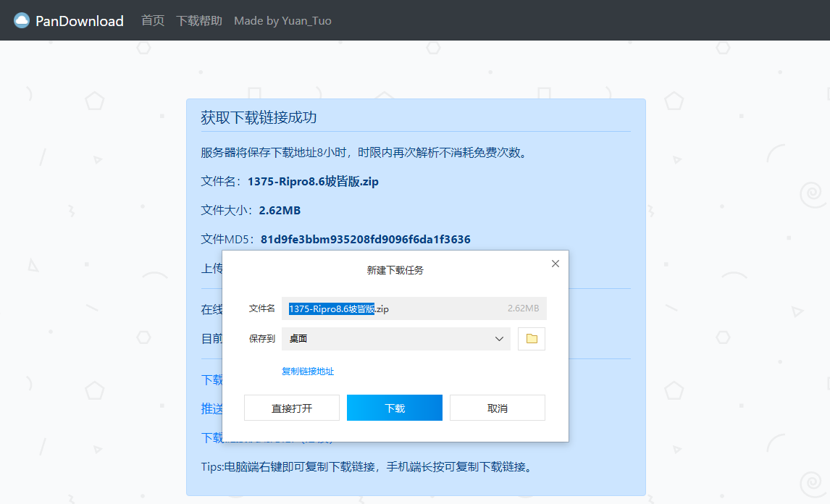This screenshot has width=830, height=504.
Task: Open the browse folder icon button
Action: tap(532, 339)
